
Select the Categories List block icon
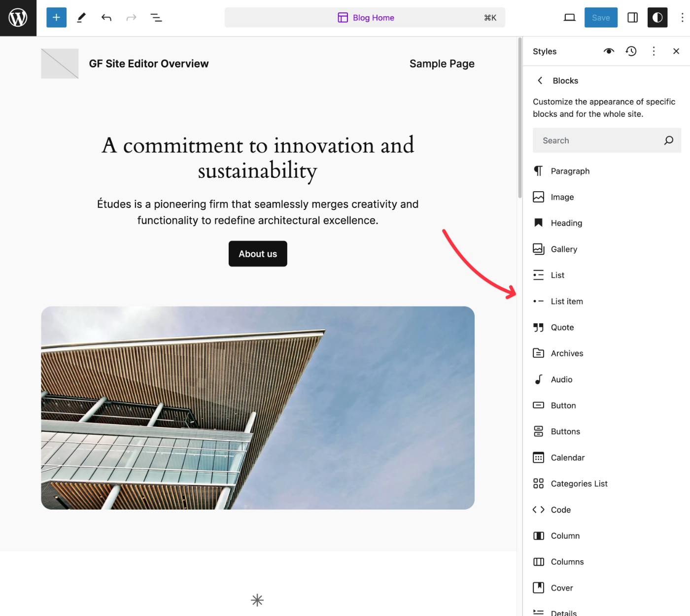click(x=539, y=484)
